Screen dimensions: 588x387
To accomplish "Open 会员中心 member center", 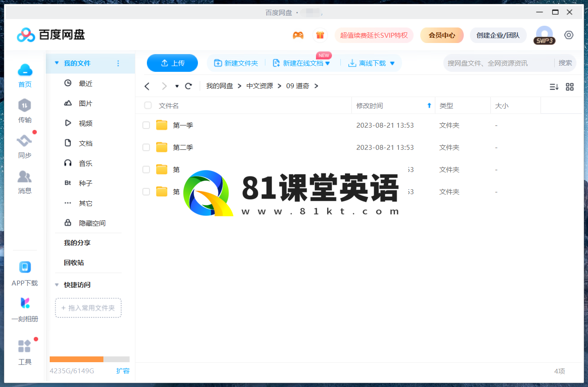I will click(442, 35).
